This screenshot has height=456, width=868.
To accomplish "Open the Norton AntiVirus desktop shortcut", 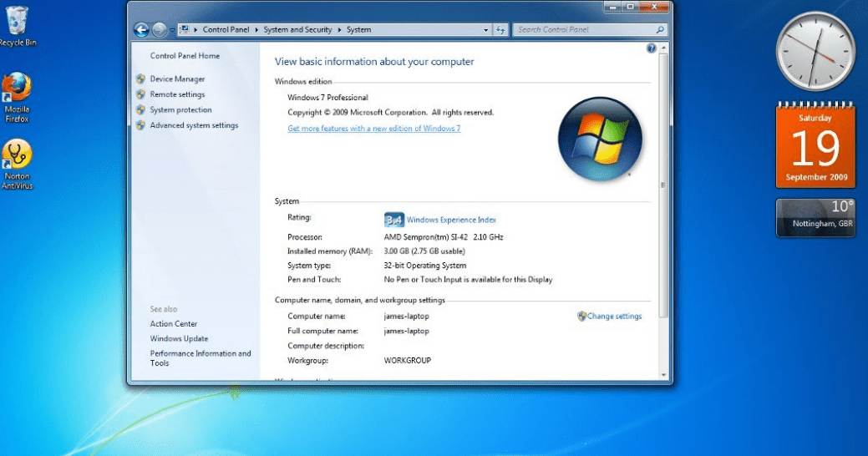I will point(17,165).
